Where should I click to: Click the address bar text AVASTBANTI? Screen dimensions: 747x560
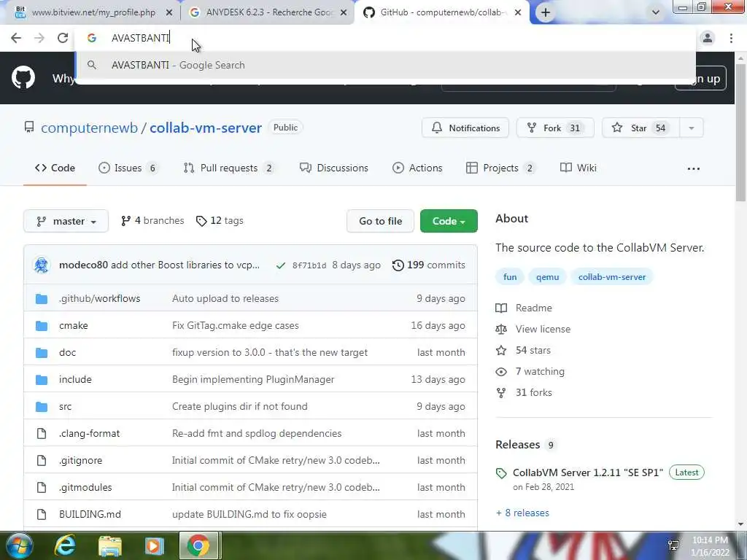(x=140, y=38)
